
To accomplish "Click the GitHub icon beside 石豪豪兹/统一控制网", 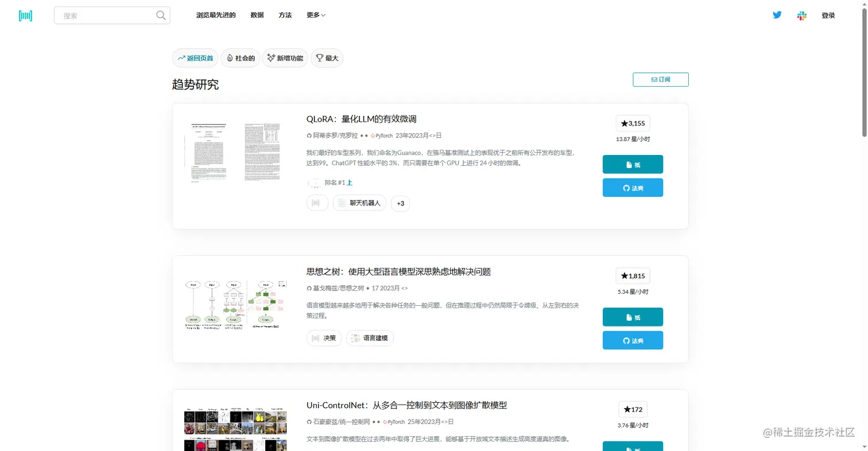I will pyautogui.click(x=309, y=422).
